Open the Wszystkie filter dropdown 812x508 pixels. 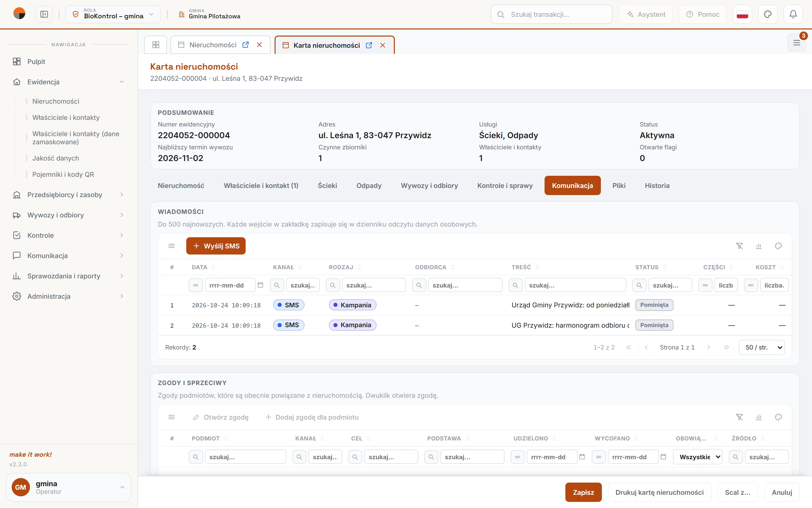point(698,457)
